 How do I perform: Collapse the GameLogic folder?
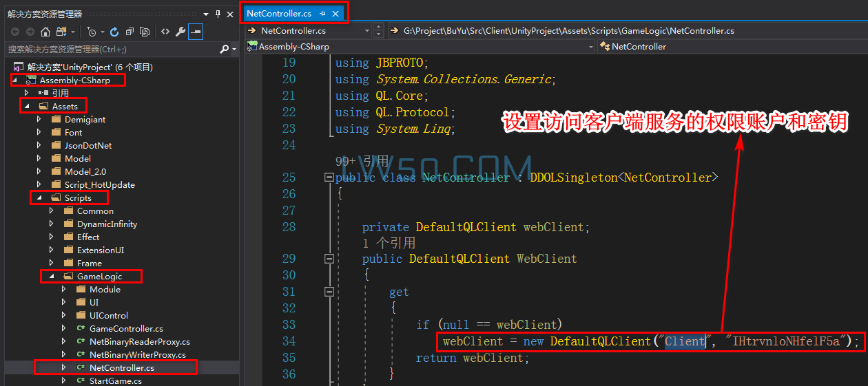coord(52,277)
